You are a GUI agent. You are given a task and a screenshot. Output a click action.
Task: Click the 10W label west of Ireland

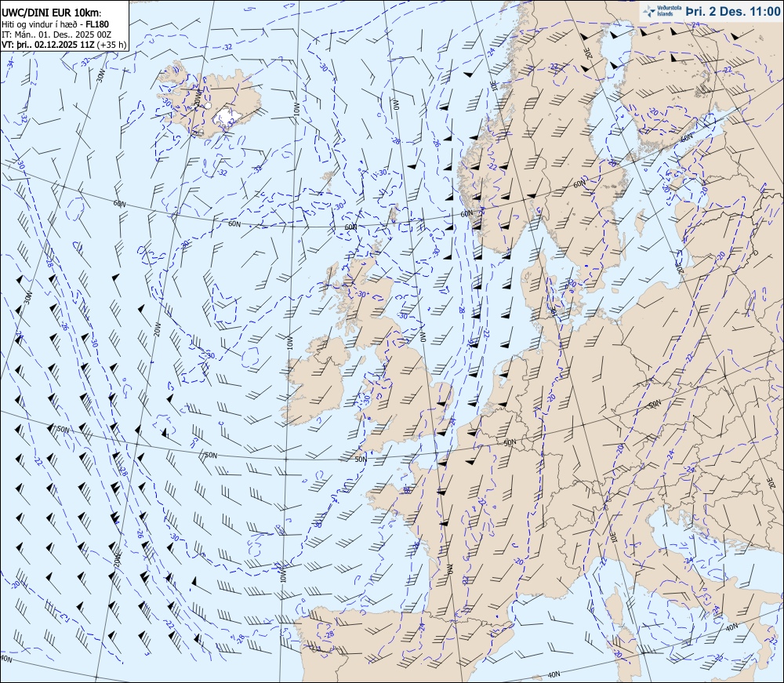tap(289, 342)
